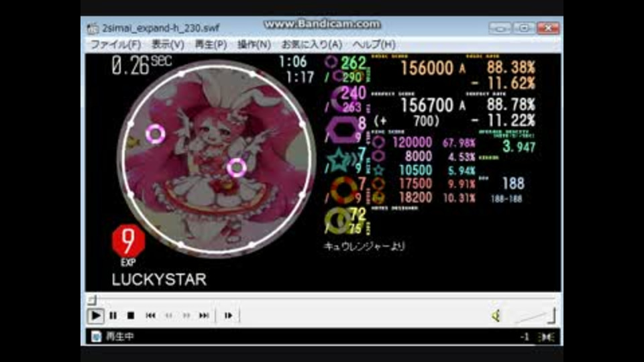Click the LUCKYSTAR song title
Viewport: 644px width, 362px height.
(x=159, y=280)
